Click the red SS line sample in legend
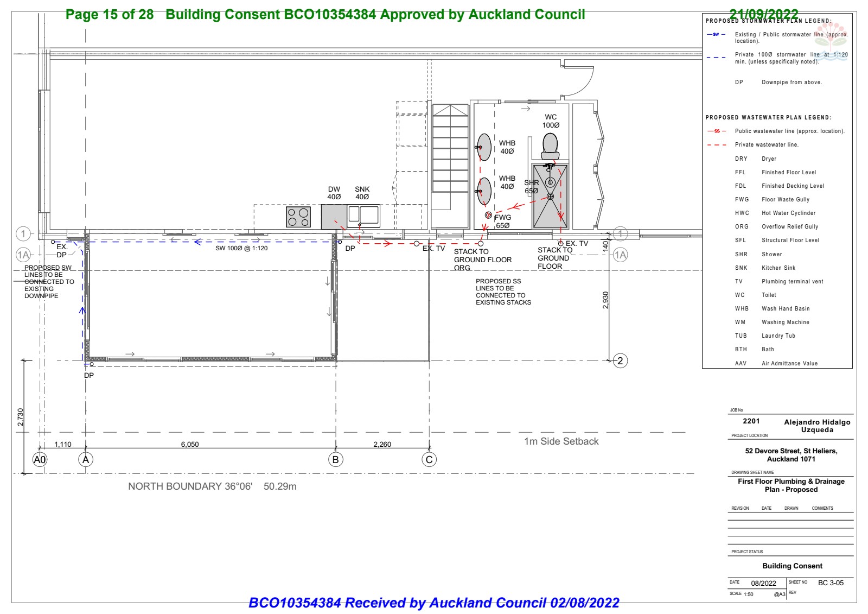The width and height of the screenshot is (868, 614). pyautogui.click(x=716, y=131)
